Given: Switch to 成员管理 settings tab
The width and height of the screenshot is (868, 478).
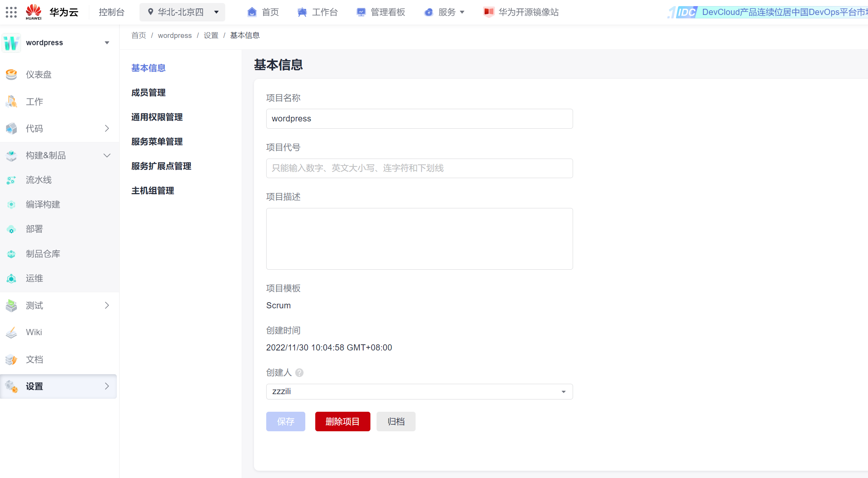Looking at the screenshot, I should click(x=148, y=92).
